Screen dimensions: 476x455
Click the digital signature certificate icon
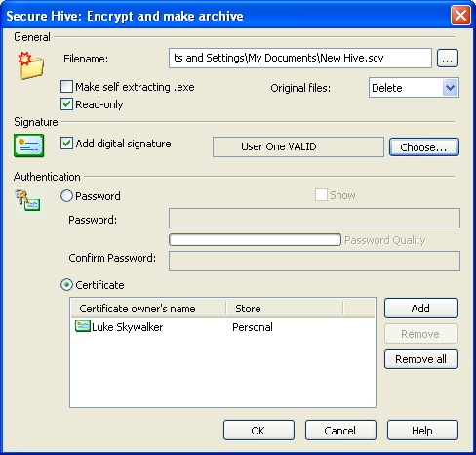click(28, 145)
